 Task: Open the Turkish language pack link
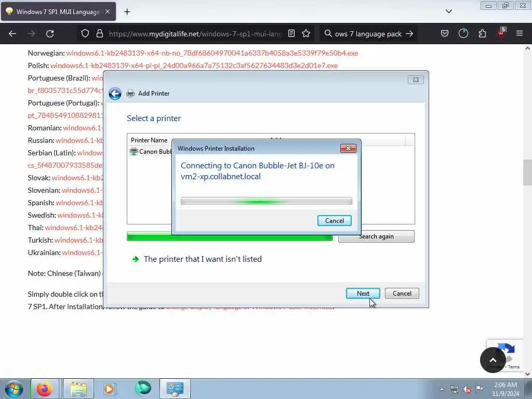79,240
